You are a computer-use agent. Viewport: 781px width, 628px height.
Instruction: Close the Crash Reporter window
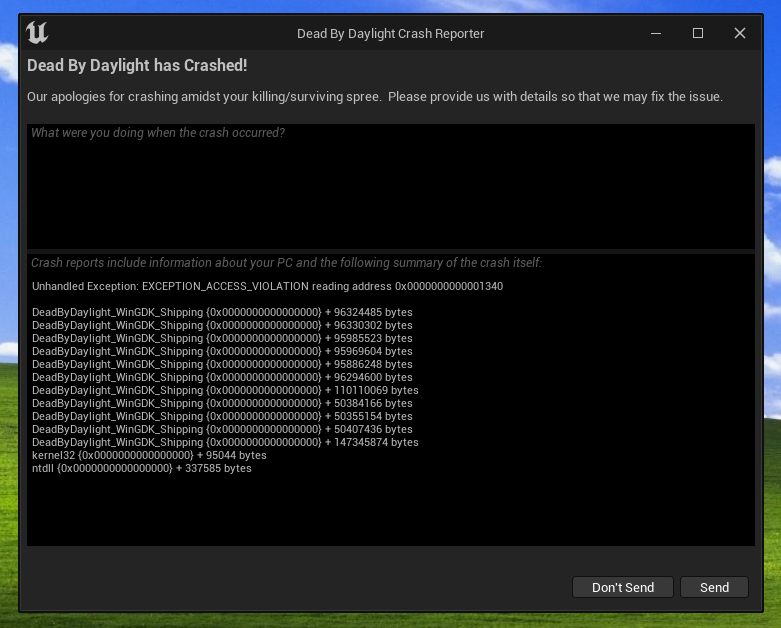(x=740, y=33)
